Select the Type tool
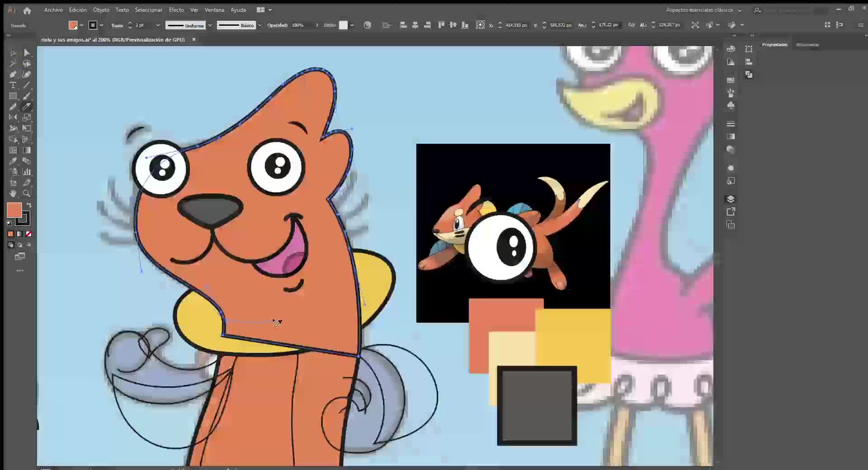Screen dimensions: 868x470 pyautogui.click(x=13, y=85)
